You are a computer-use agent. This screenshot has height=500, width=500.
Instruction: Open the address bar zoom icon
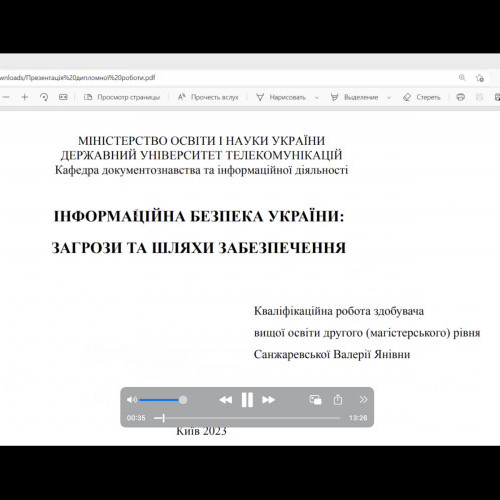462,78
